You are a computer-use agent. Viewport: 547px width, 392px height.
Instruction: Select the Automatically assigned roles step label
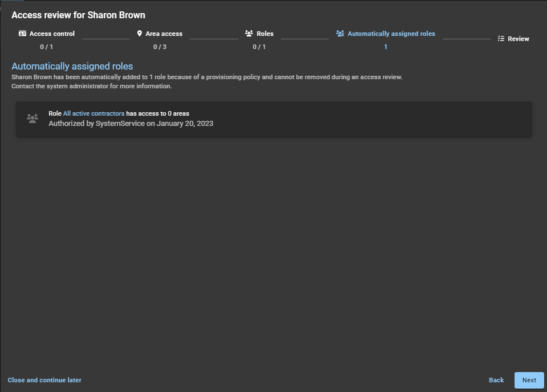(391, 34)
